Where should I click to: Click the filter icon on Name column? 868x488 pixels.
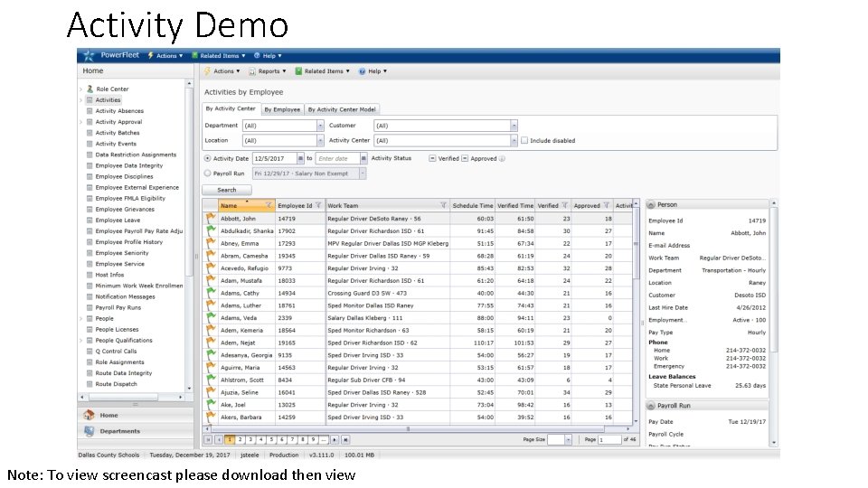coord(269,205)
